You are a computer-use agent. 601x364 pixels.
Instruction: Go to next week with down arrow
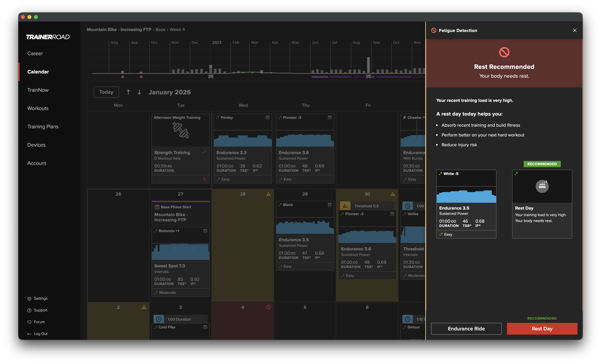coord(139,92)
